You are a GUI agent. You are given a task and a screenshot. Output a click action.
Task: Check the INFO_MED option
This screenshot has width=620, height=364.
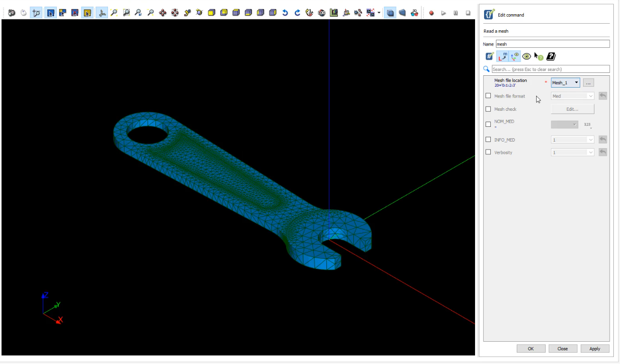click(488, 139)
